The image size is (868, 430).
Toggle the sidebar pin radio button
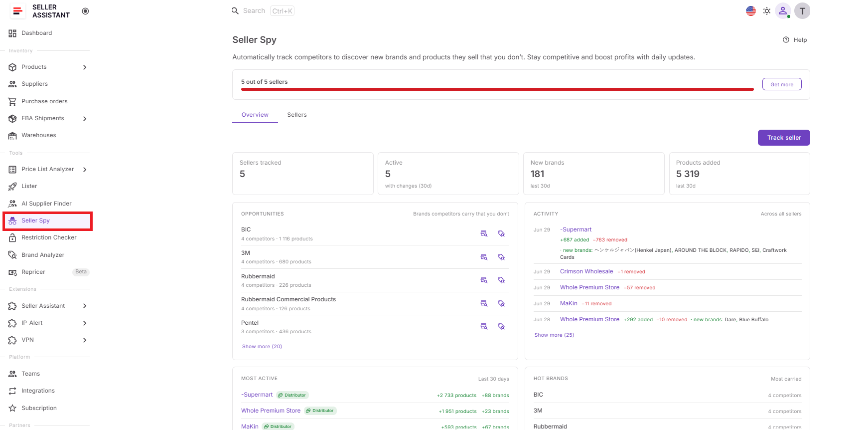(x=85, y=11)
